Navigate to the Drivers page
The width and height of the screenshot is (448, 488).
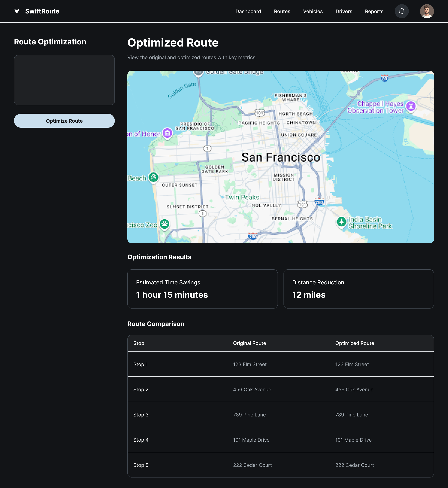[344, 11]
